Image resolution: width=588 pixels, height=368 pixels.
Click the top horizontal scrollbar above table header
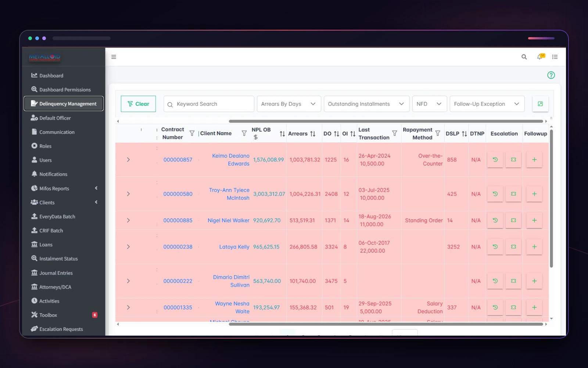click(386, 121)
